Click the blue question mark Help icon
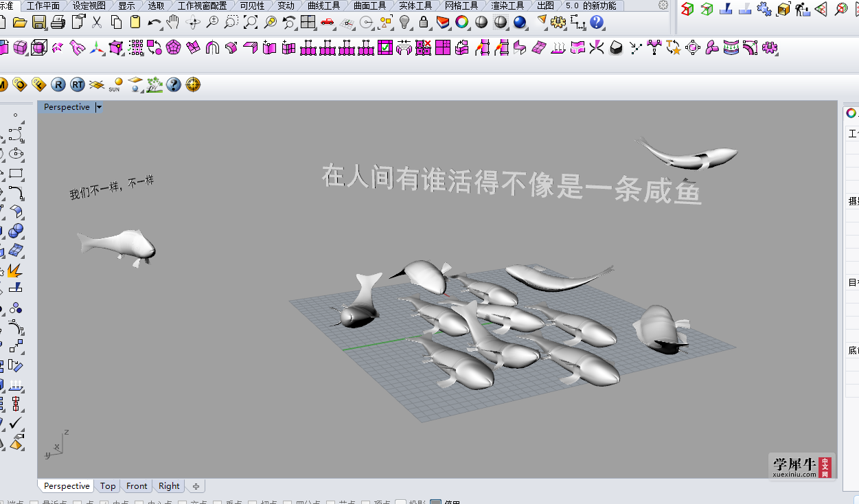 [x=597, y=22]
